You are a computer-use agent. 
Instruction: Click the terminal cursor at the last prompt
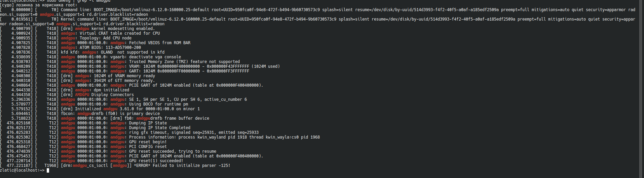coord(48,170)
